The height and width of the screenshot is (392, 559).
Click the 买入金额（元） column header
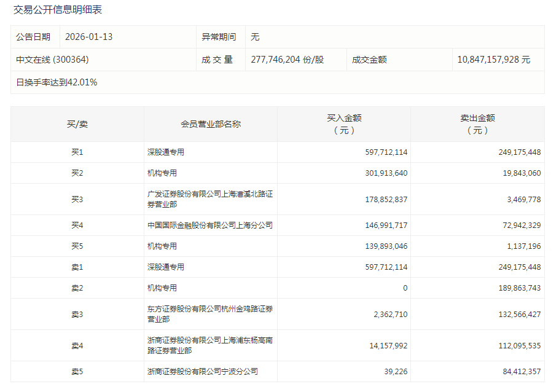[x=344, y=124]
